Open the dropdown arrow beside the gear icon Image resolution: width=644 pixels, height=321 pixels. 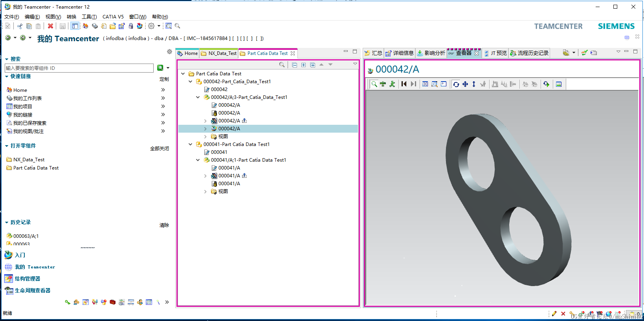point(159,26)
